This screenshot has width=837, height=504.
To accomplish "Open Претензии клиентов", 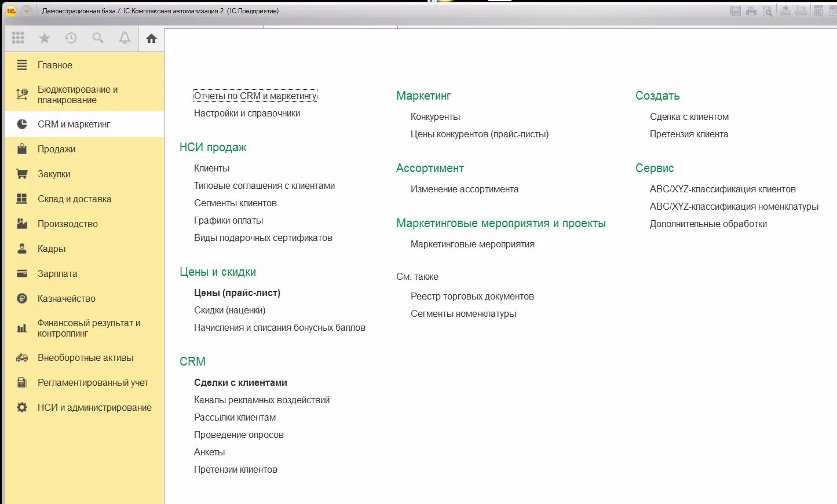I will [x=235, y=469].
